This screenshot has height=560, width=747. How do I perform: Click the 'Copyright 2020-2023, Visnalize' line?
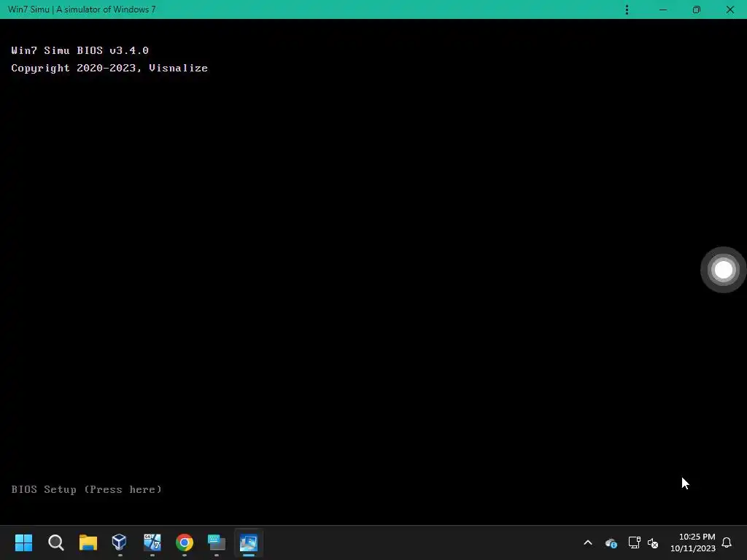pyautogui.click(x=109, y=68)
